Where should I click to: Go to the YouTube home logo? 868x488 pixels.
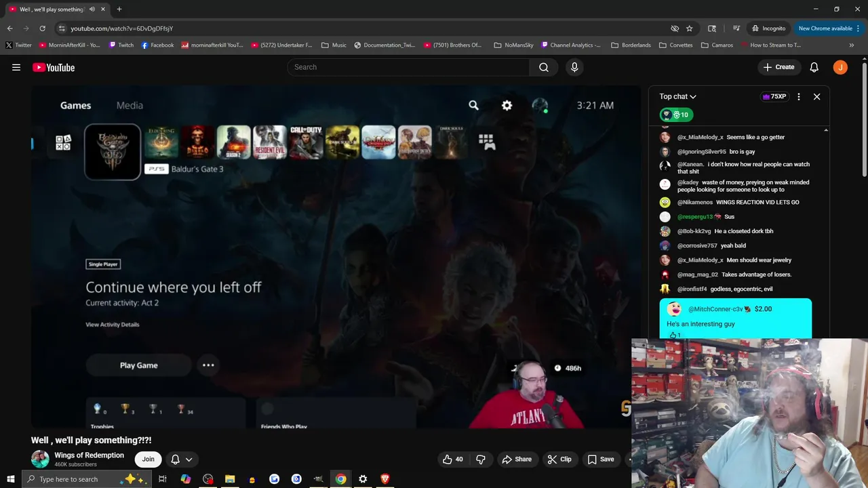point(54,67)
